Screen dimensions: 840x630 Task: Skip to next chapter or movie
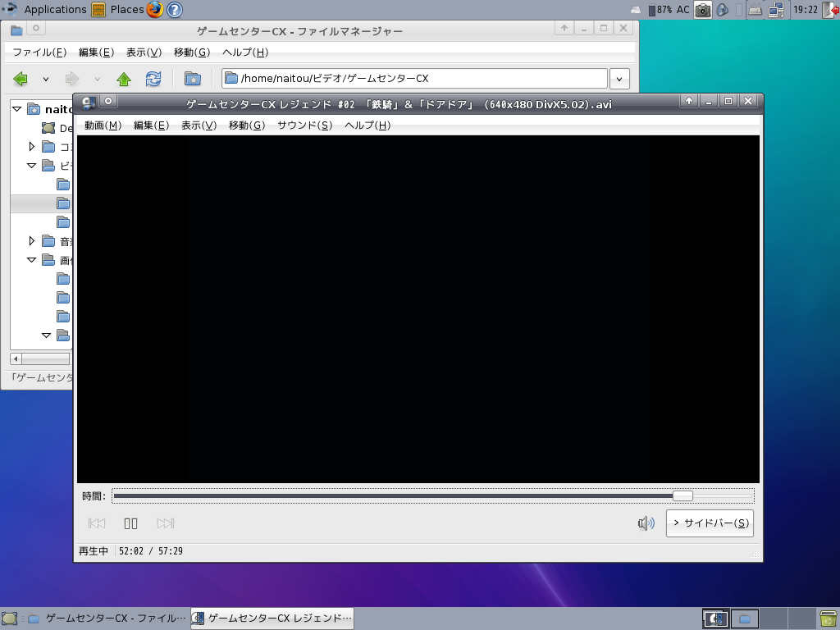(x=166, y=523)
